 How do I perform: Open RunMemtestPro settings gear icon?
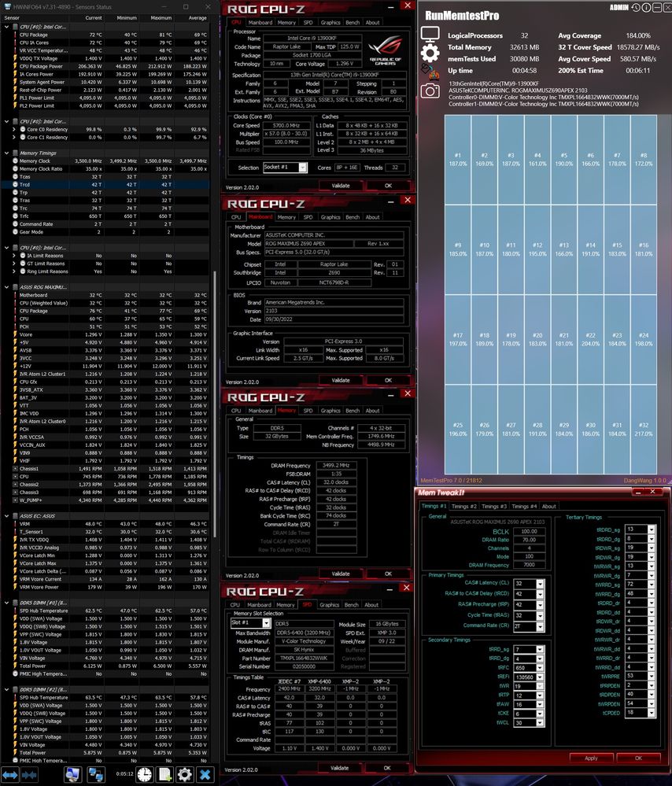[x=430, y=53]
